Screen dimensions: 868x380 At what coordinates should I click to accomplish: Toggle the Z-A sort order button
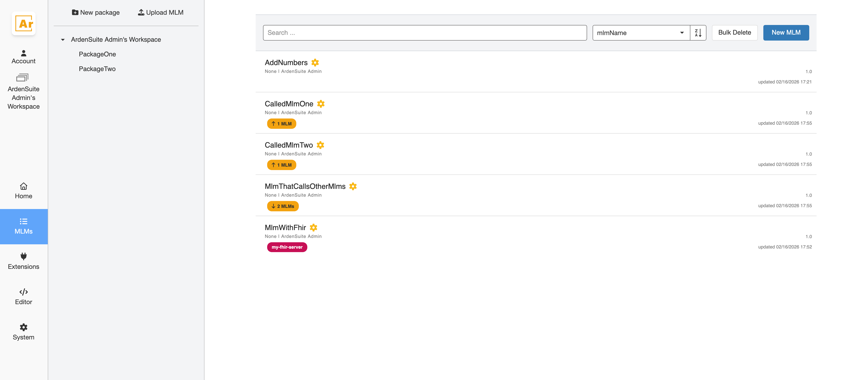click(x=698, y=33)
